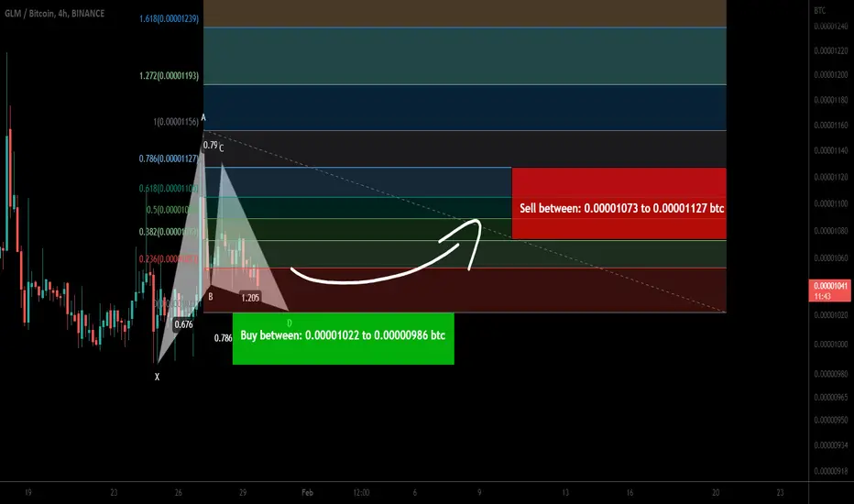Click the 12:00 label on the time axis
The height and width of the screenshot is (504, 854).
point(361,492)
